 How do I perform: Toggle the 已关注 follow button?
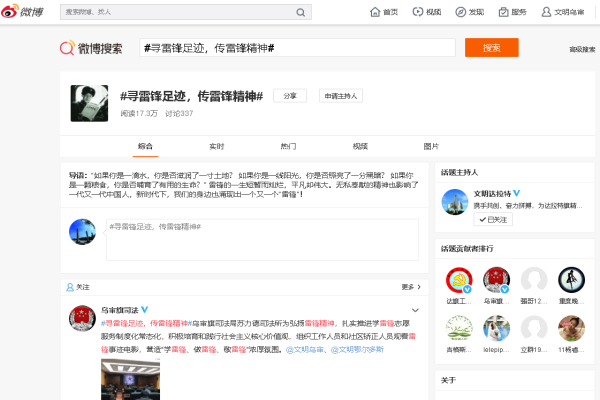pyautogui.click(x=493, y=220)
